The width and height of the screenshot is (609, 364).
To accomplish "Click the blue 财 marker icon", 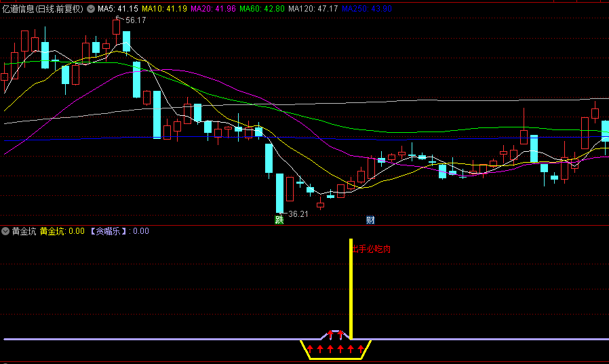I will [370, 220].
